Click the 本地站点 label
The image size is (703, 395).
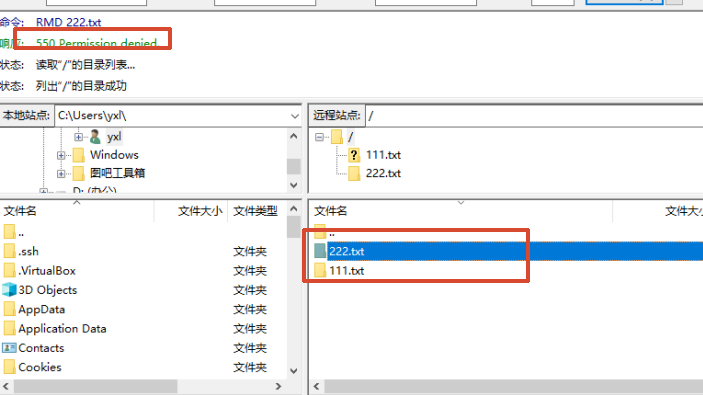coord(26,116)
